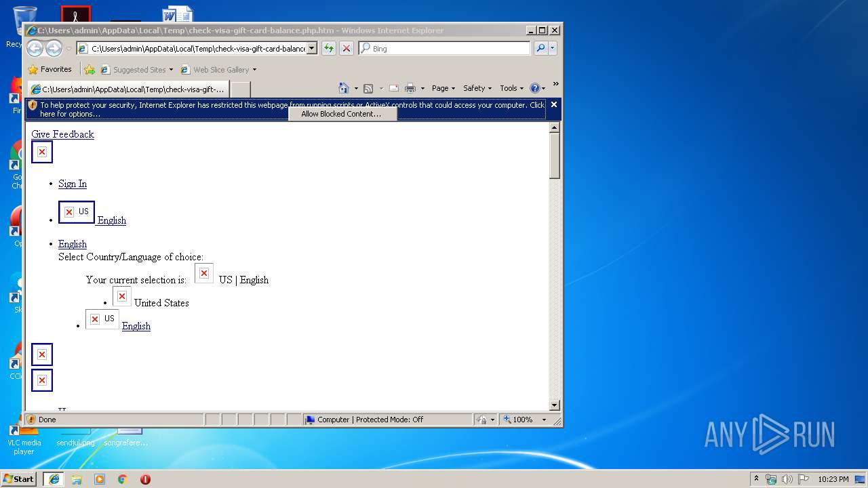Viewport: 868px width, 488px height.
Task: Open the address bar dropdown arrow
Action: point(312,48)
